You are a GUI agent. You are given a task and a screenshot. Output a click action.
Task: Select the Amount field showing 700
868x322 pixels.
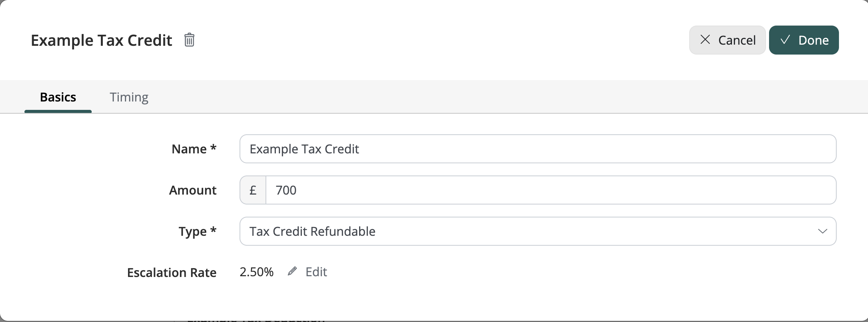click(535, 190)
